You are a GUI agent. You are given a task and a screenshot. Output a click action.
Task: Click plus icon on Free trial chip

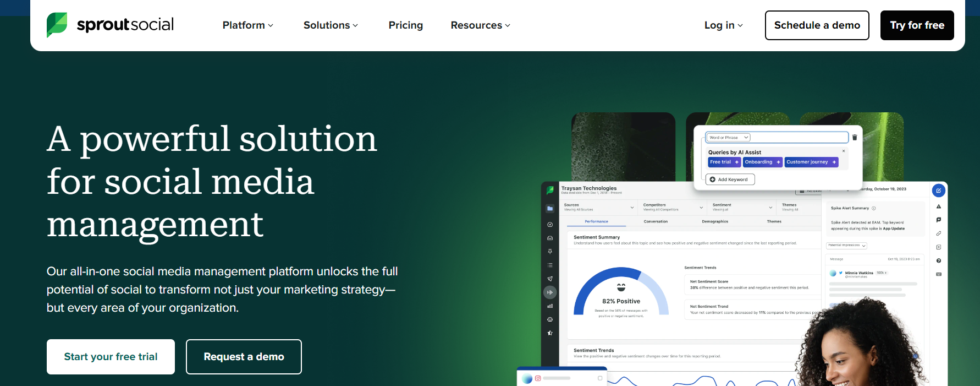[x=737, y=162]
